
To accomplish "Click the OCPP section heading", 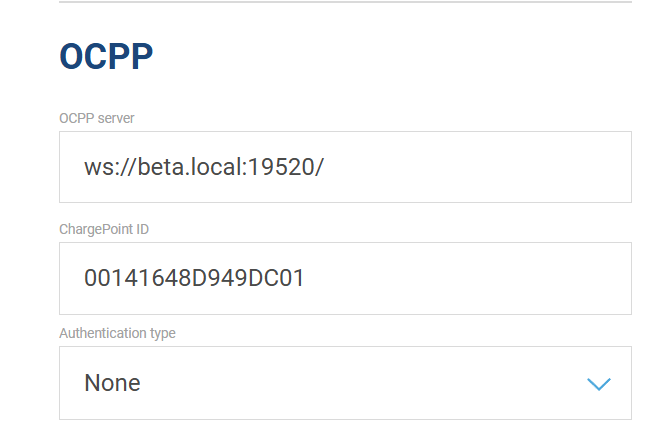I will 106,56.
